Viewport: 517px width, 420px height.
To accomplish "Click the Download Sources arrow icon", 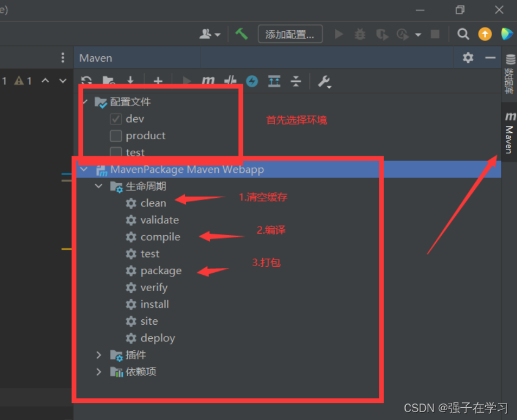I will click(x=131, y=81).
